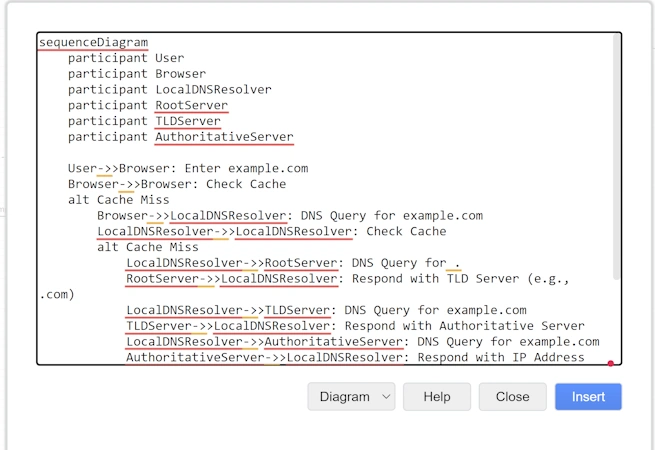Close the Mermaid code dialog
Viewport: 655px width, 450px height.
tap(512, 396)
